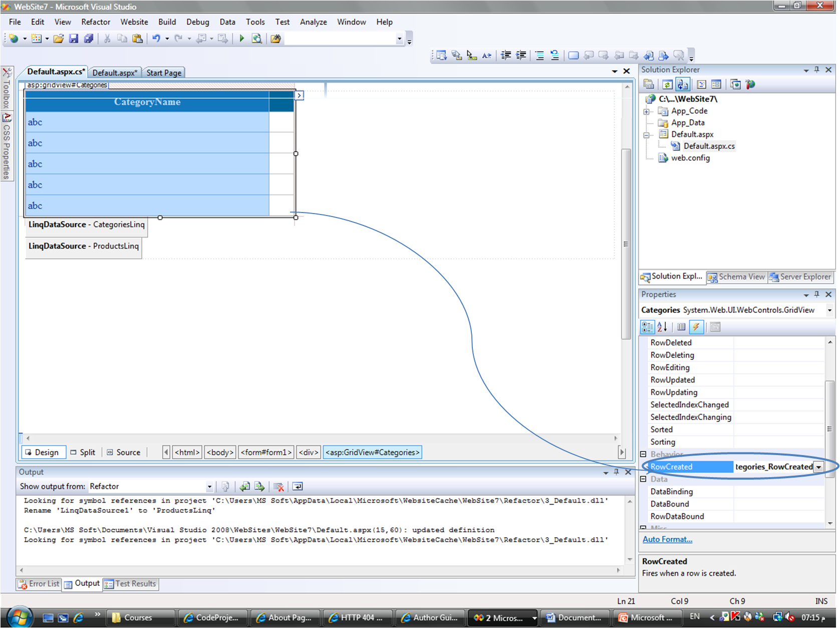
Task: Open the Website menu
Action: click(134, 22)
